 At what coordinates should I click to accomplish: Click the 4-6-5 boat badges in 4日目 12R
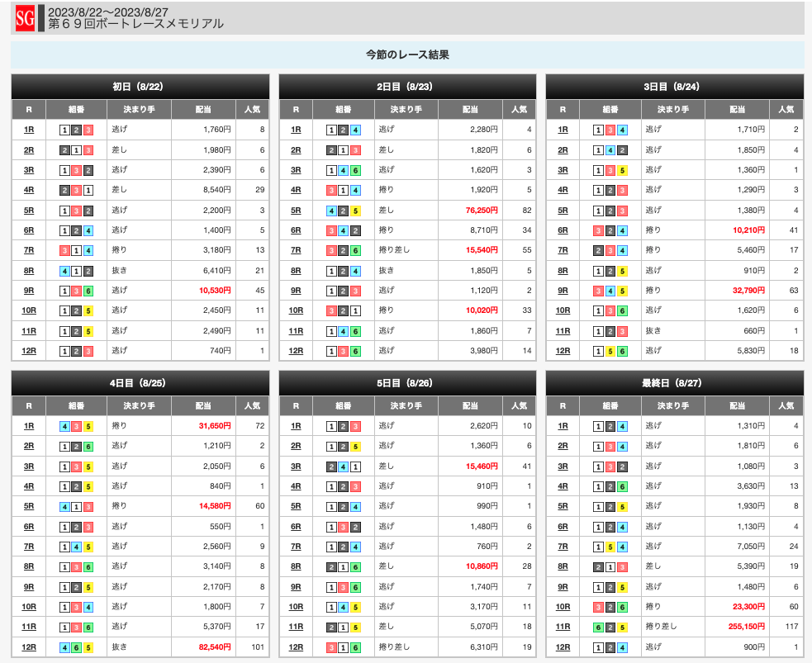coord(76,647)
